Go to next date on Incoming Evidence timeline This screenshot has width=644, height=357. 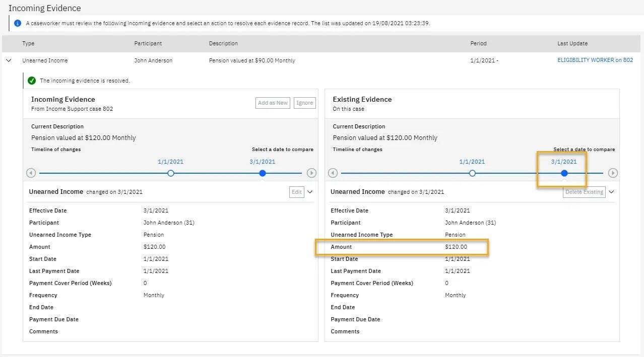tap(311, 173)
